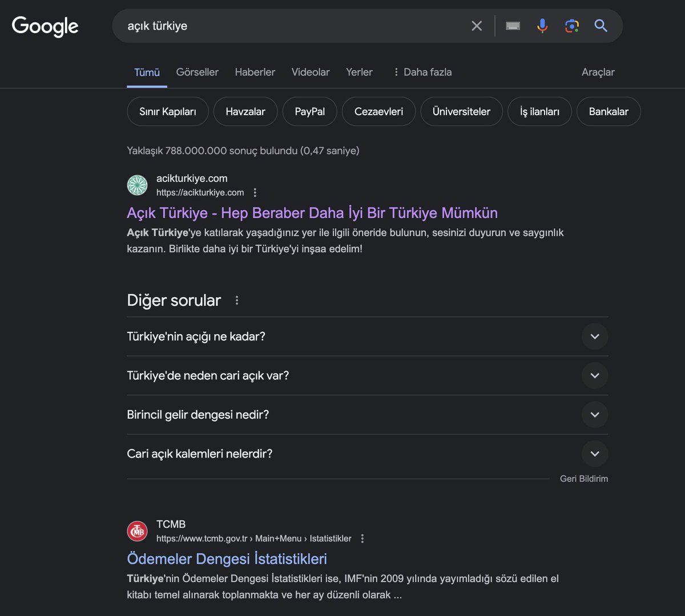Open options via the three-dot icon next to acikturkiye.com
Viewport: 685px width, 616px height.
(255, 192)
